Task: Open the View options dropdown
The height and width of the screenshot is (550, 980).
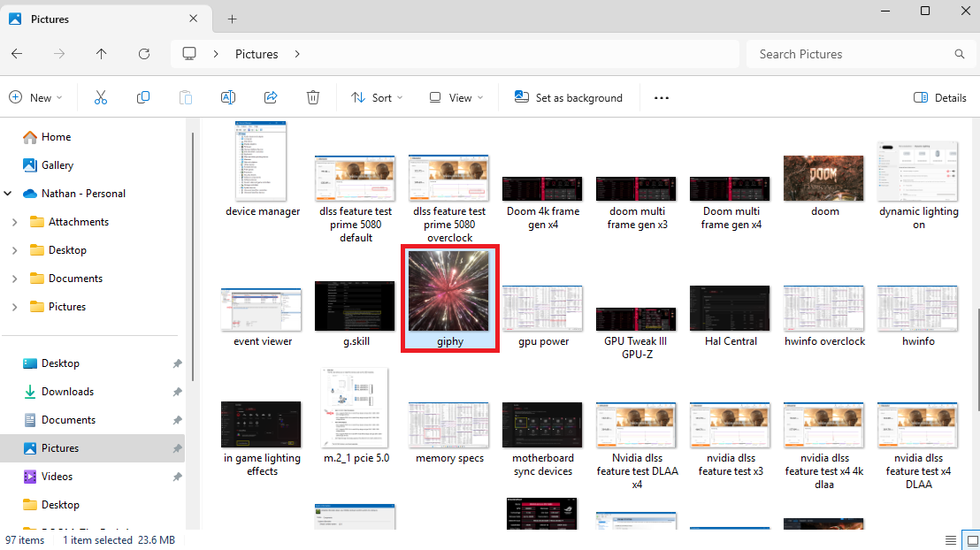Action: (x=455, y=97)
